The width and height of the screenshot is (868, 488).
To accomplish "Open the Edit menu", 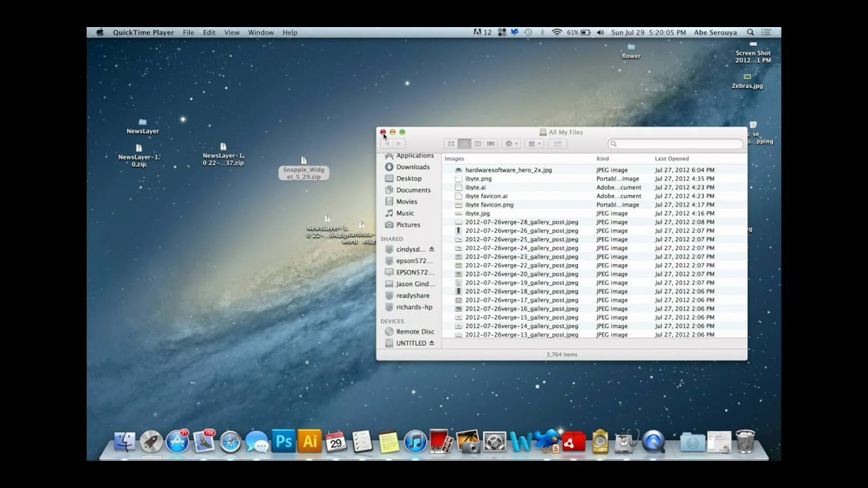I will pyautogui.click(x=209, y=33).
